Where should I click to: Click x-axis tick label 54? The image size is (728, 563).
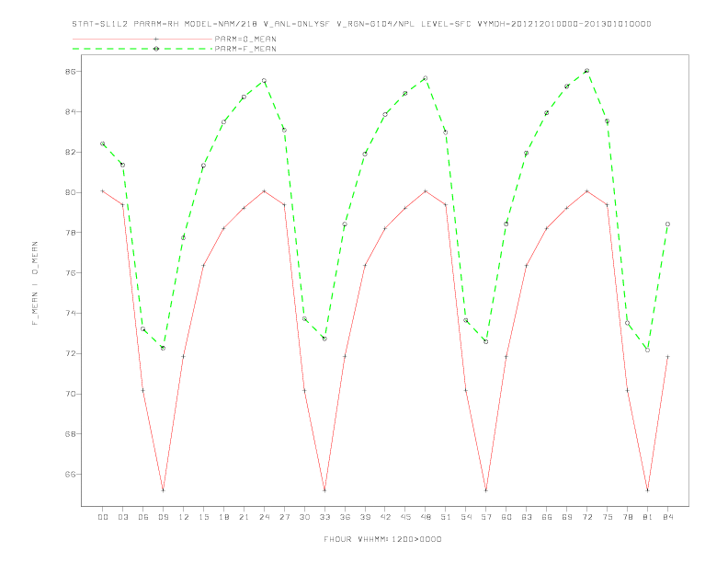pyautogui.click(x=466, y=517)
